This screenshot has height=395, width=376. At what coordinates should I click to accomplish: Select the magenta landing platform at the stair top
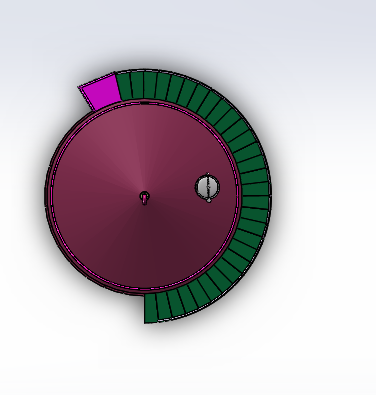click(x=101, y=91)
